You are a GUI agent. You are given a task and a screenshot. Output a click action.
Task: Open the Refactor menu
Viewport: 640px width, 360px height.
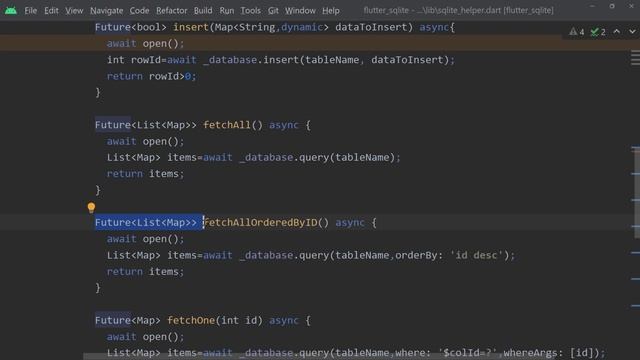pyautogui.click(x=171, y=11)
